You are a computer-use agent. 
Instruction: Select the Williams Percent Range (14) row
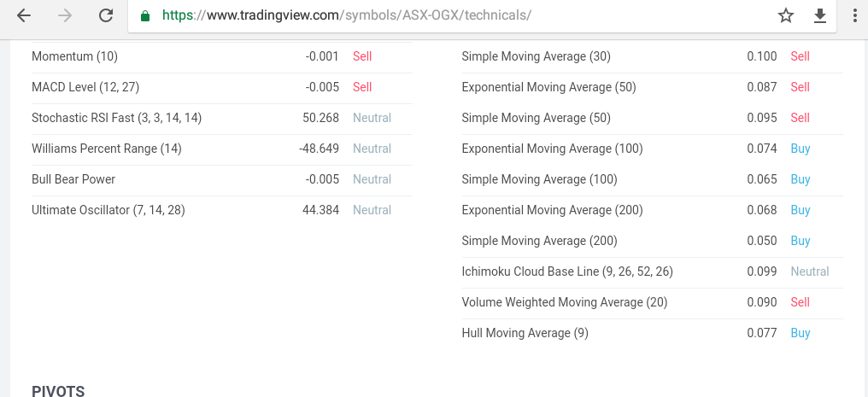click(222, 149)
